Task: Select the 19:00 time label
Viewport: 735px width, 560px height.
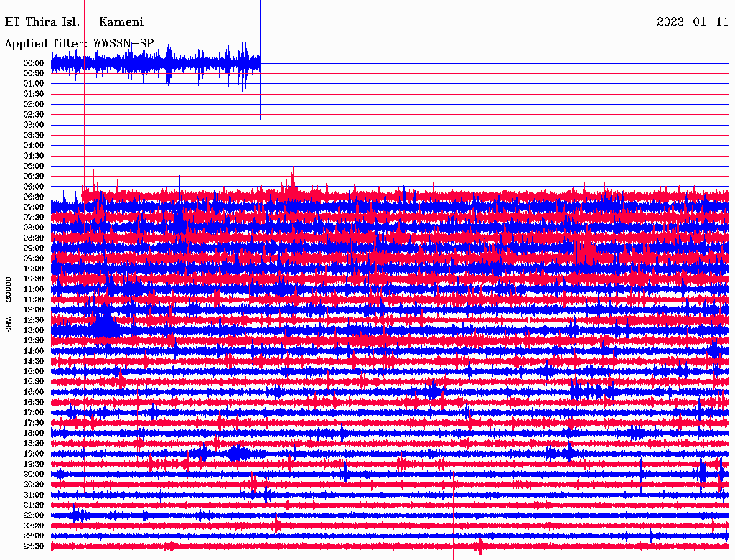Action: (34, 454)
